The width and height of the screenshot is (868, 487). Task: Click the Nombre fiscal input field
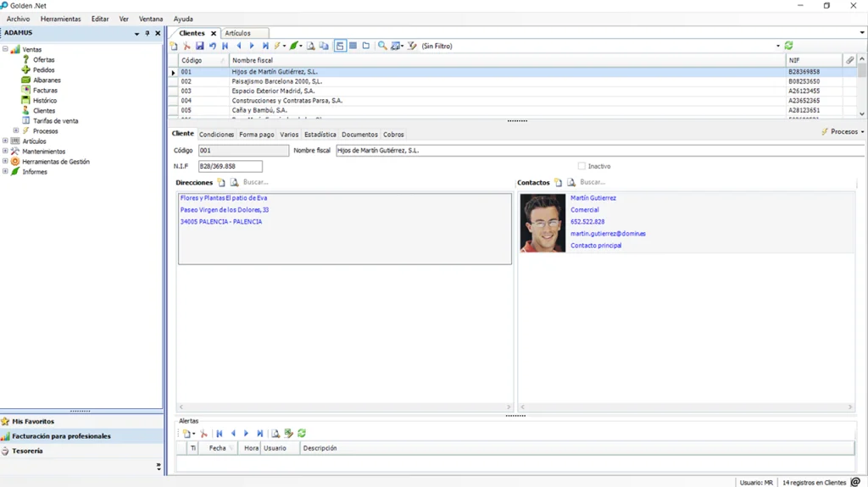pos(593,151)
